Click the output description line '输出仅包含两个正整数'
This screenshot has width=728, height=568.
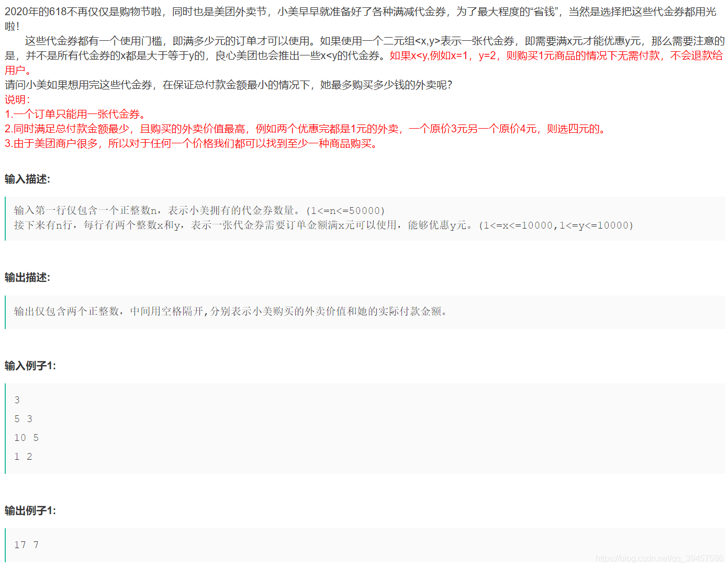pyautogui.click(x=231, y=311)
